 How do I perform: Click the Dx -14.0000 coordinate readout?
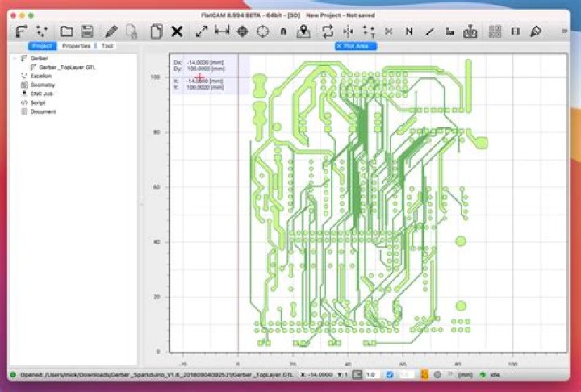tap(199, 62)
